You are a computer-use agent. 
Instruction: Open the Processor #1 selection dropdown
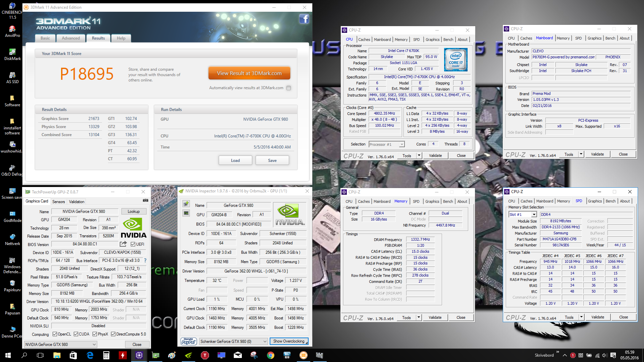(387, 144)
